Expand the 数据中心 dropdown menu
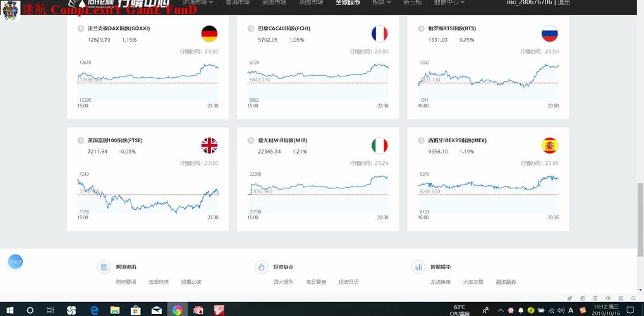This screenshot has width=644, height=316. (449, 3)
